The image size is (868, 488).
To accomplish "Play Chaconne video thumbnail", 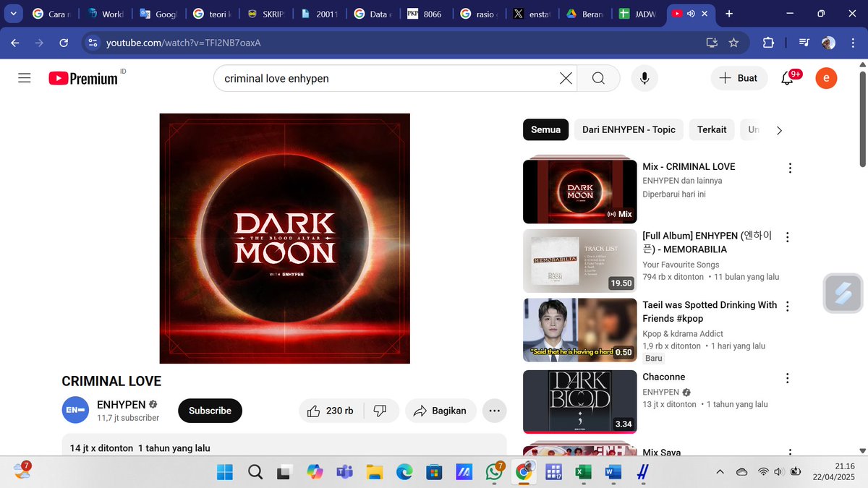I will 580,401.
